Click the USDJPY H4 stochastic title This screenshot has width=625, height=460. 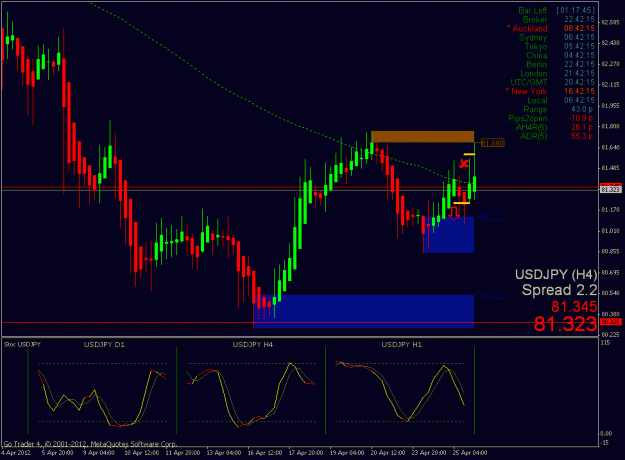pyautogui.click(x=253, y=344)
